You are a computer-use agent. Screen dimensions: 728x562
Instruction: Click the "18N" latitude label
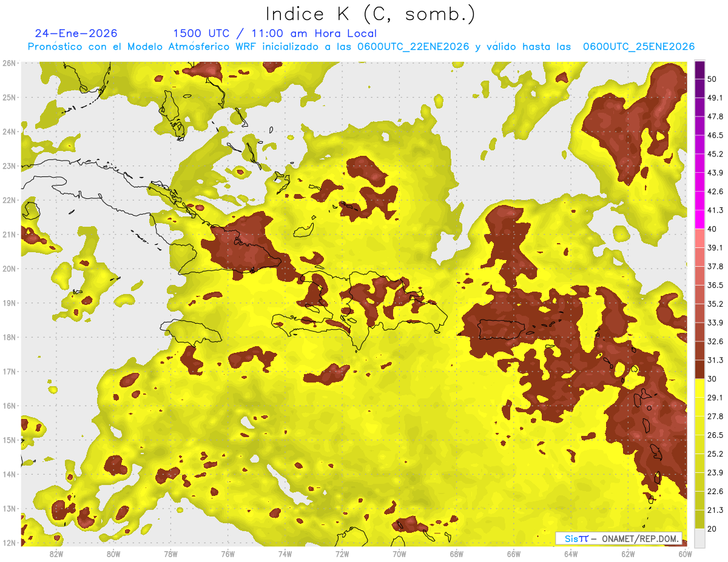8,337
